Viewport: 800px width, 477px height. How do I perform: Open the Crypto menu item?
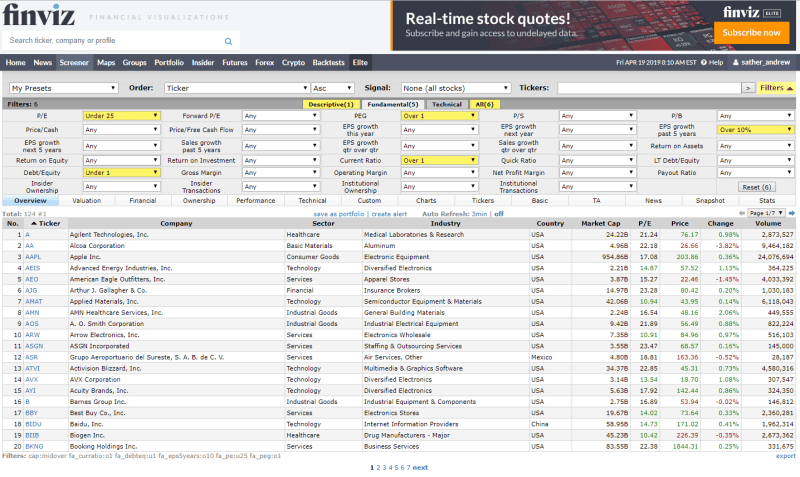point(293,63)
